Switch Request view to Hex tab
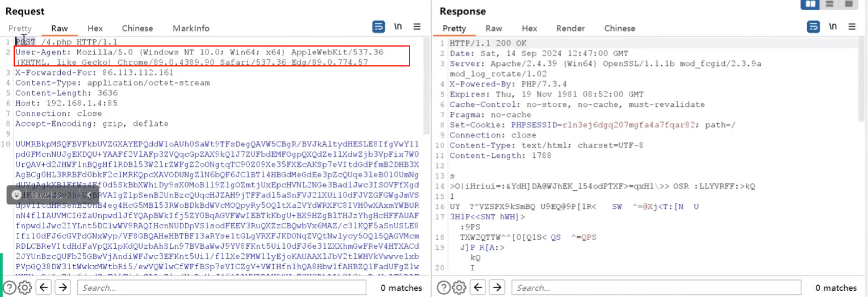 click(x=95, y=28)
